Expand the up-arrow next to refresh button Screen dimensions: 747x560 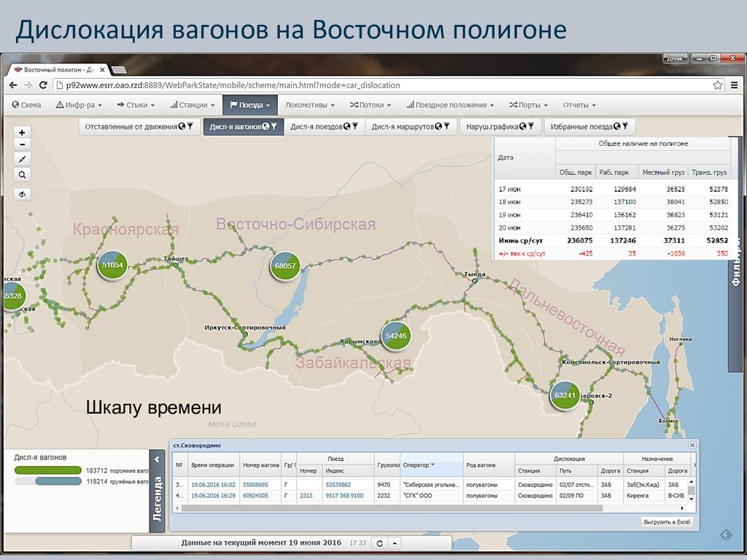pos(395,543)
